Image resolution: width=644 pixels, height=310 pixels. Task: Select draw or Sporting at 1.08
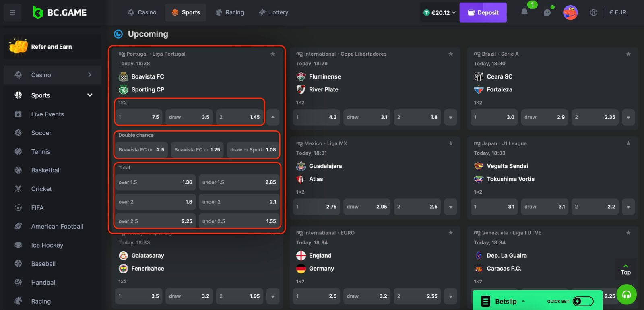click(253, 149)
